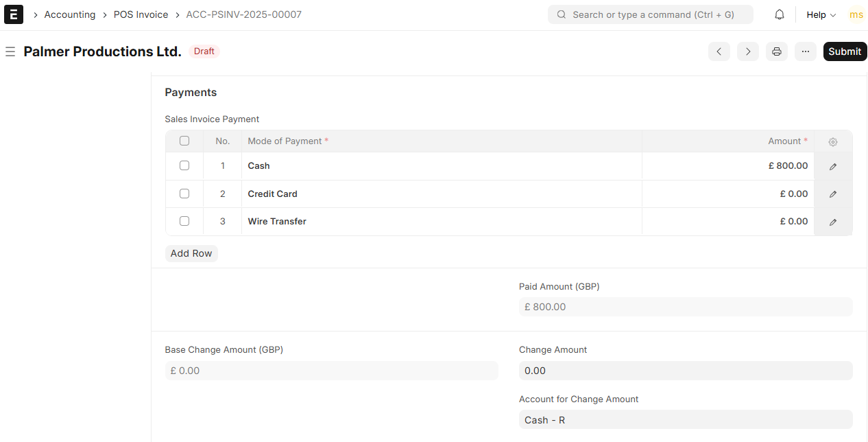The height and width of the screenshot is (442, 868).
Task: Select all payment rows checkbox
Action: point(184,141)
